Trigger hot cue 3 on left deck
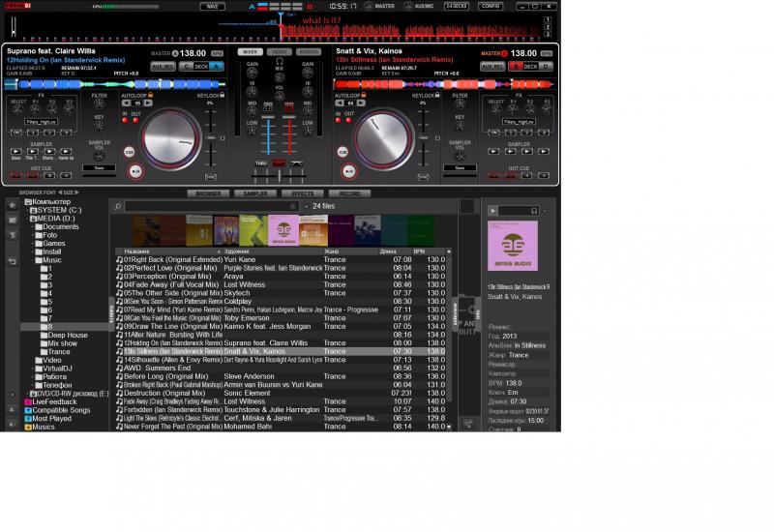The width and height of the screenshot is (774, 532). click(49, 176)
